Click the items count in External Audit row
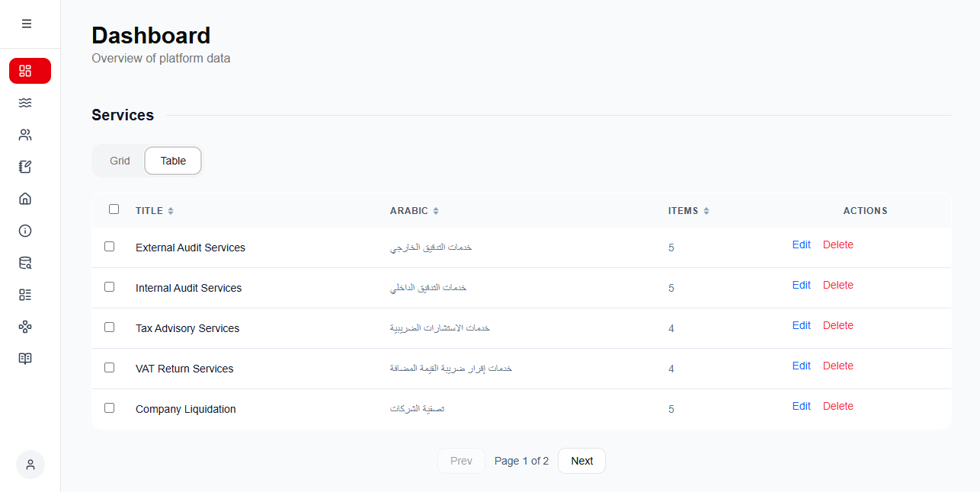Image resolution: width=980 pixels, height=492 pixels. point(671,248)
